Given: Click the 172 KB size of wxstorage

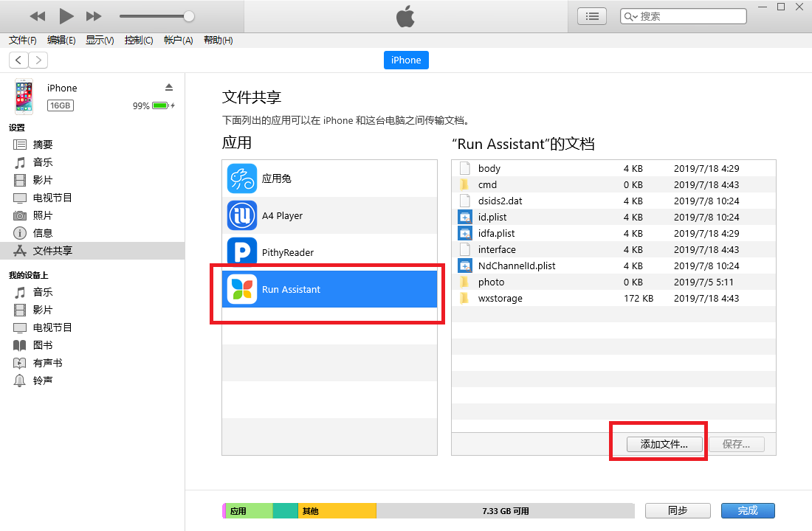Looking at the screenshot, I should [x=639, y=298].
